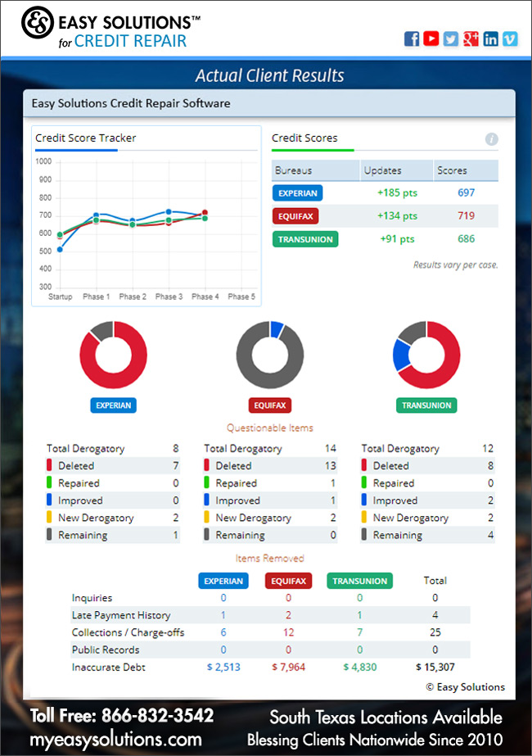Viewport: 532px width, 756px height.
Task: Click the Equifax label under the donut chart
Action: pyautogui.click(x=270, y=405)
